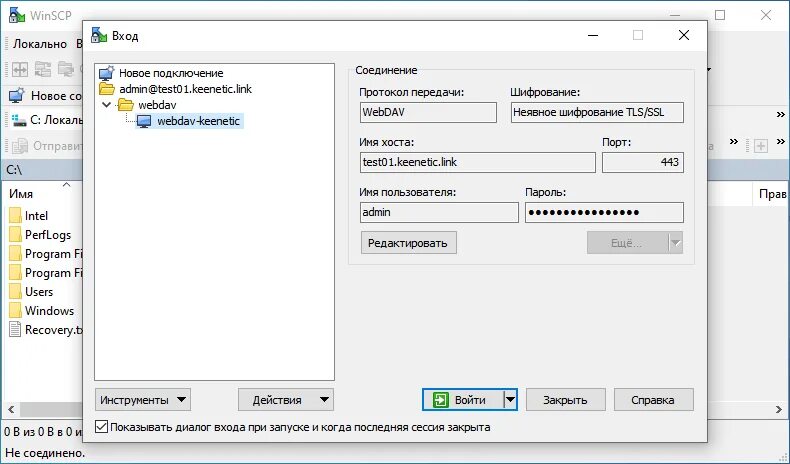Select the Windows folder in file list
Screen dimensions: 790x464
pyautogui.click(x=49, y=311)
